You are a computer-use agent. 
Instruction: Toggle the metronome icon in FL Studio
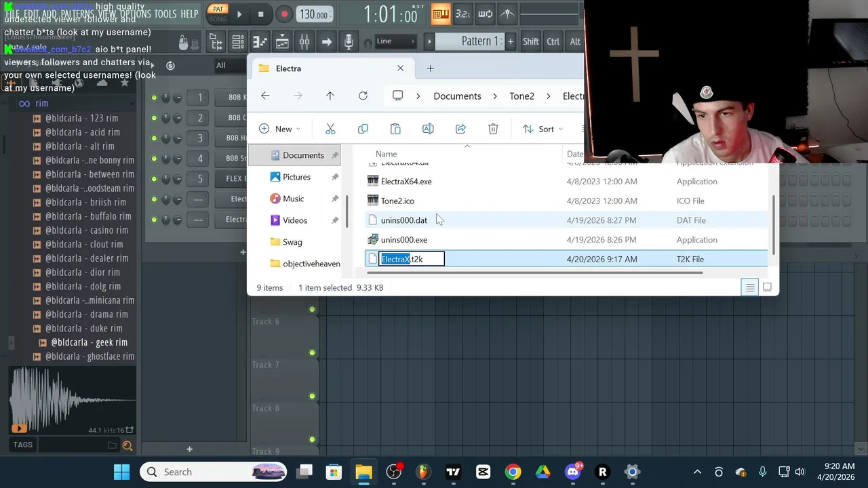coord(507,14)
